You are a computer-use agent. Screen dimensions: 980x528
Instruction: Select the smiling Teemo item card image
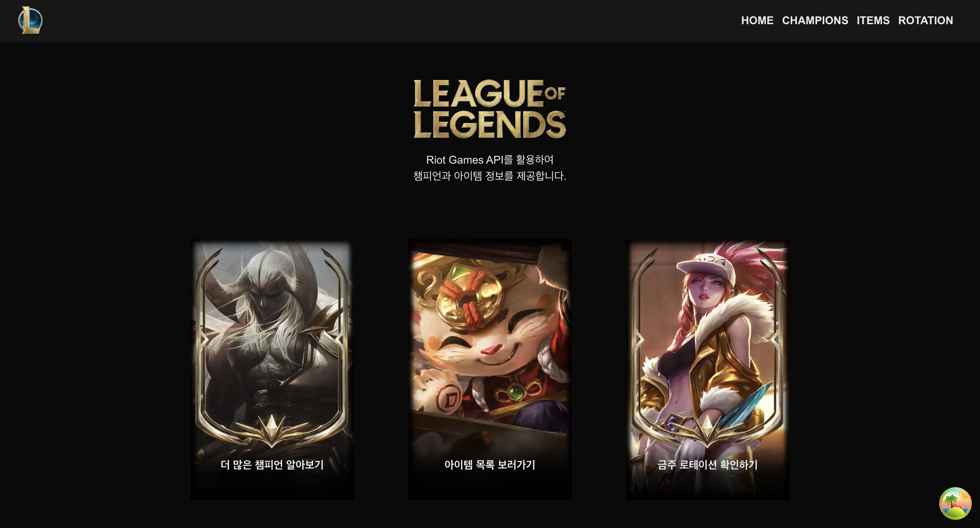coord(490,369)
